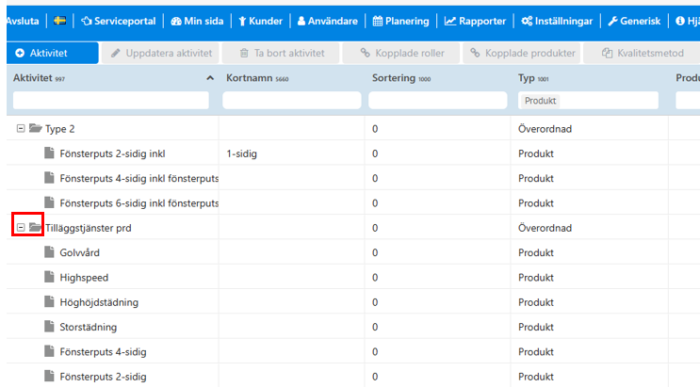Open the Typ filter showing Produkt

(588, 100)
